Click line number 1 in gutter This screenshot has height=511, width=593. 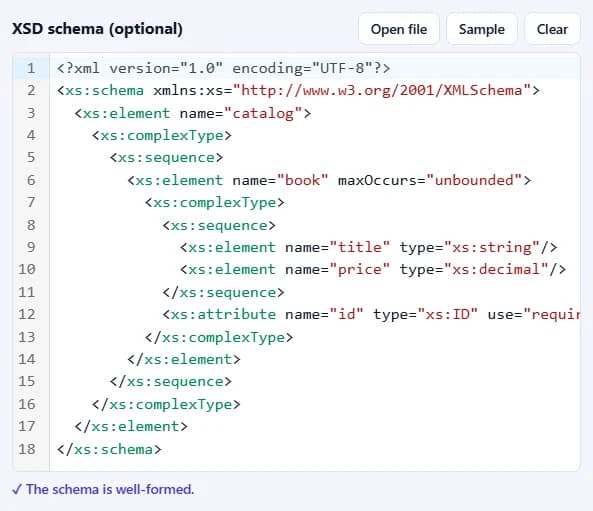[x=31, y=68]
